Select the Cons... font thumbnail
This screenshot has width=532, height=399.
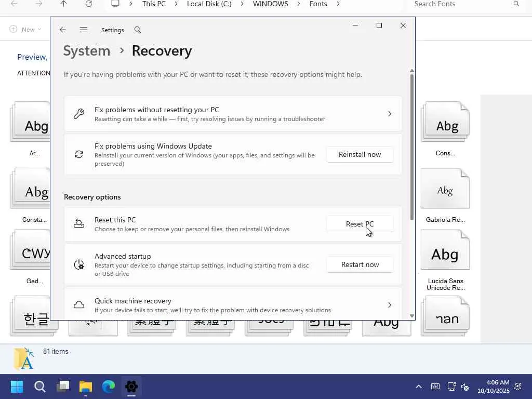pyautogui.click(x=445, y=122)
